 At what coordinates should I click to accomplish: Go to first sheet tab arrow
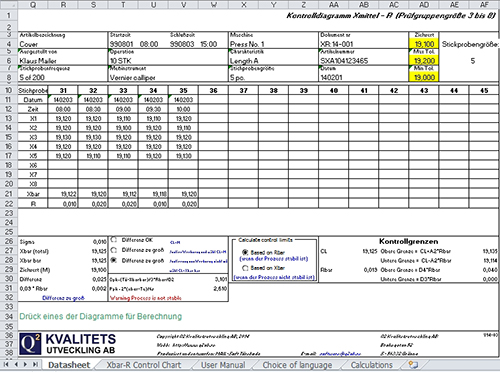click(6, 365)
